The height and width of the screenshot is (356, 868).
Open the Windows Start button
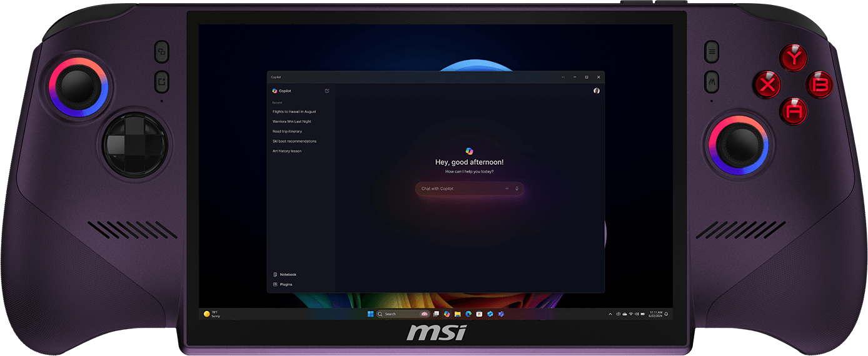click(x=370, y=314)
